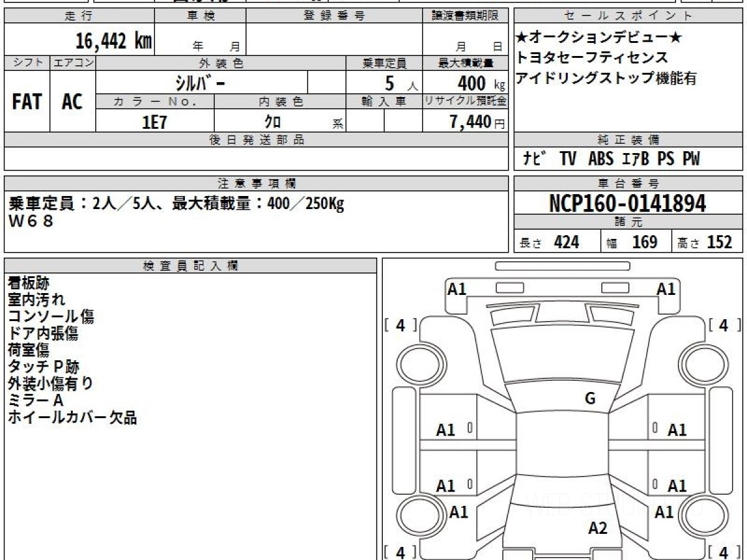Screen dimensions: 747x560
Task: Select the 看板跡 inspector note
Action: pos(29,284)
